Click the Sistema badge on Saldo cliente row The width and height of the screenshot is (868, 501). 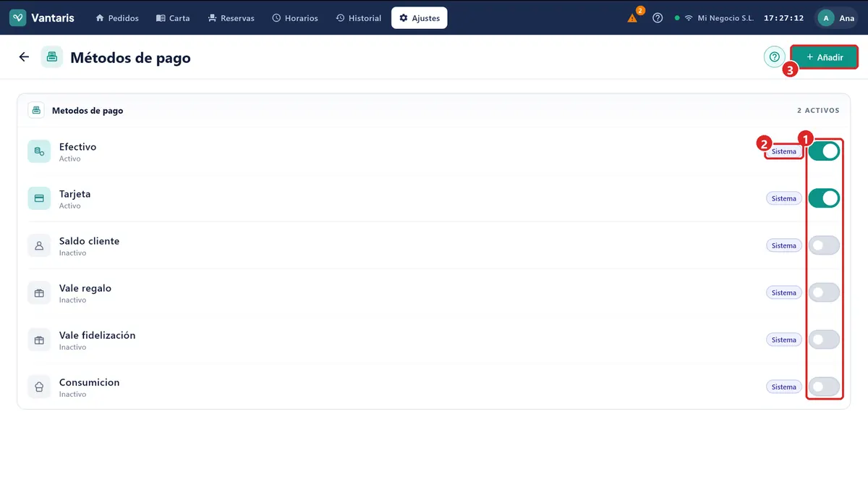point(784,245)
